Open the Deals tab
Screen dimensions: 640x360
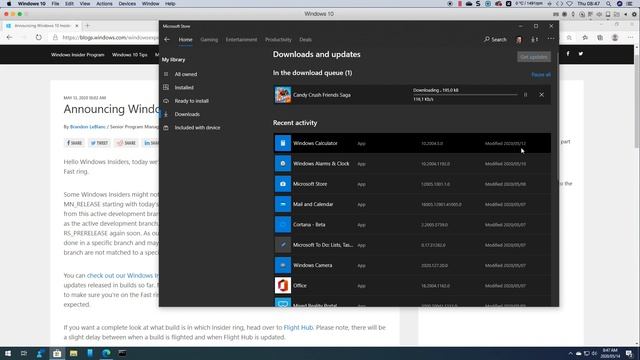305,40
